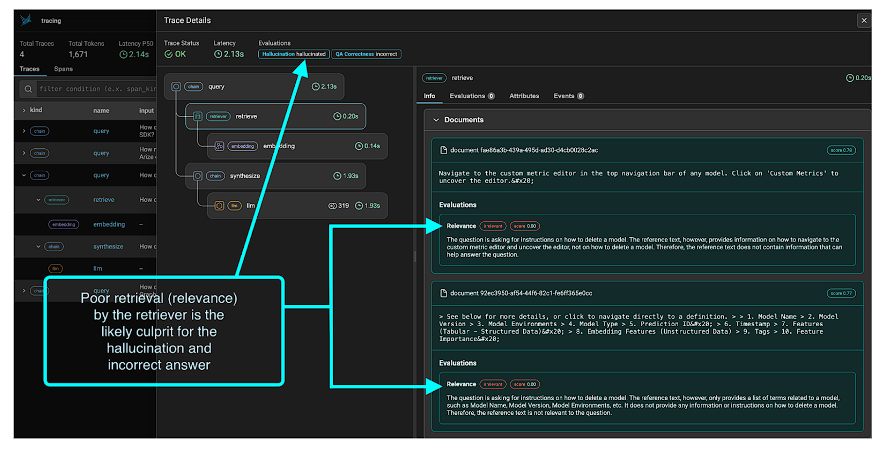The height and width of the screenshot is (449, 889).
Task: Expand the query row whose input mentions Arize
Action: pyautogui.click(x=24, y=153)
